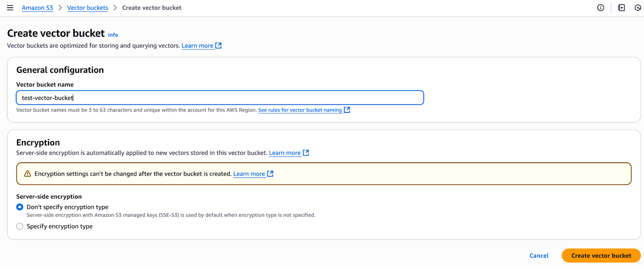Click first breadcrumb chevron separator
The width and height of the screenshot is (644, 267).
[x=60, y=8]
